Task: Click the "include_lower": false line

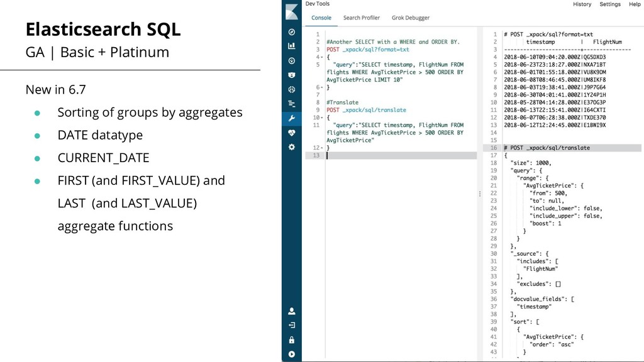Action: point(566,209)
